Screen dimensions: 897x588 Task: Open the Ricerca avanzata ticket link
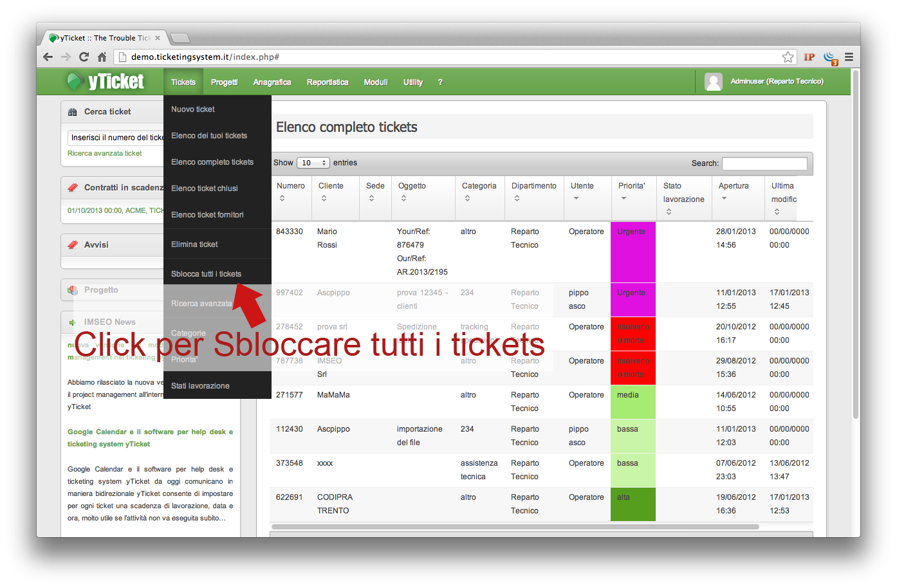[105, 154]
